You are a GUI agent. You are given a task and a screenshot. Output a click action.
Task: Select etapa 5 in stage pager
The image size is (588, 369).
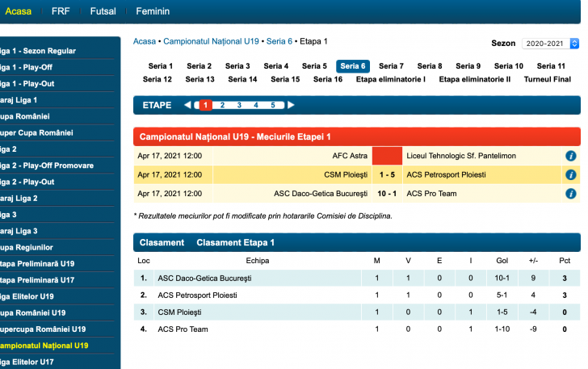click(x=273, y=105)
